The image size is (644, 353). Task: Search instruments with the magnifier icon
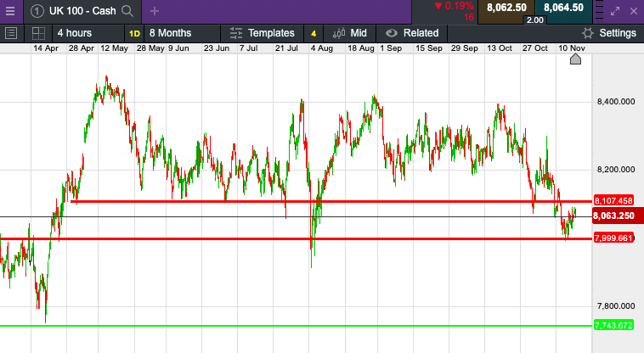point(127,11)
